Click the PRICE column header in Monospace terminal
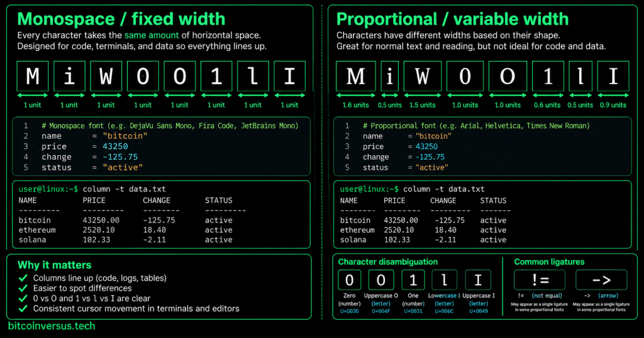This screenshot has width=644, height=338. coord(94,200)
